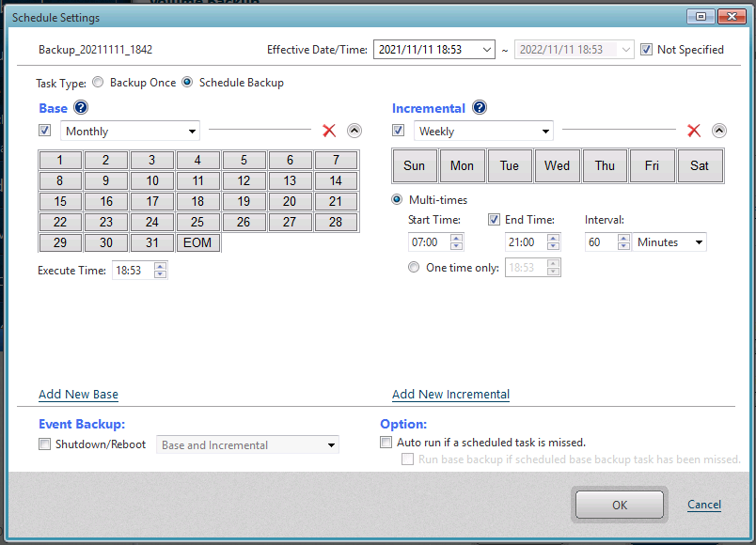Collapse the Weekly incremental schedule section
Screen dimensions: 756x545
click(x=719, y=132)
